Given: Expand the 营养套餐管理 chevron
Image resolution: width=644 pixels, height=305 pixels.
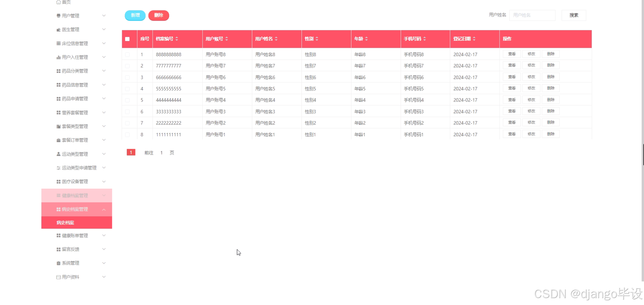Looking at the screenshot, I should click(x=104, y=112).
